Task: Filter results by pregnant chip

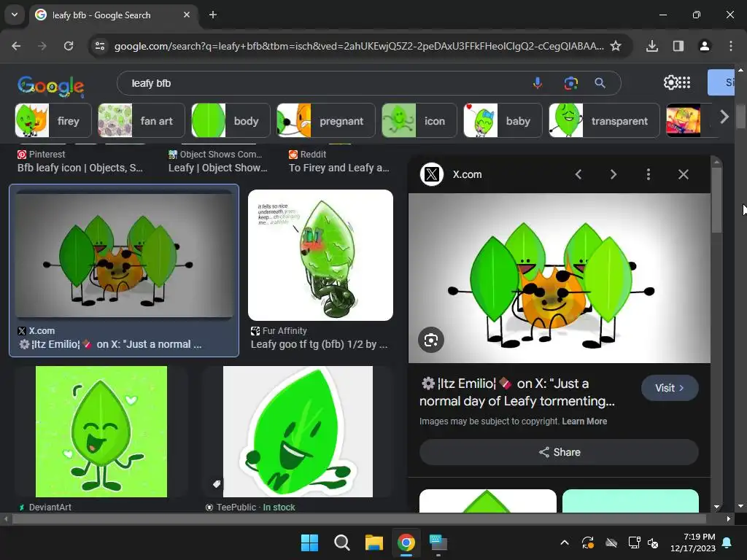Action: [x=326, y=120]
